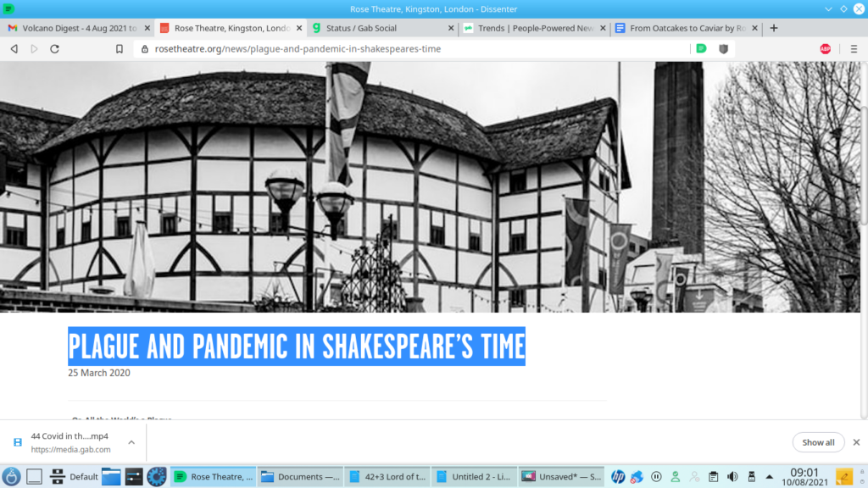
Task: Expand options for the downloaded mp4
Action: point(131,442)
